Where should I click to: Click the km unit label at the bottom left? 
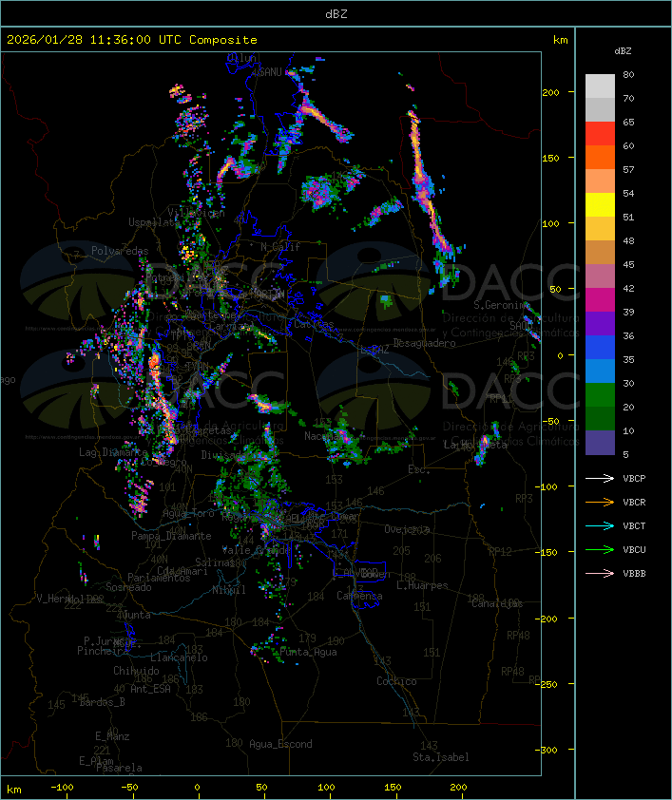(13, 790)
